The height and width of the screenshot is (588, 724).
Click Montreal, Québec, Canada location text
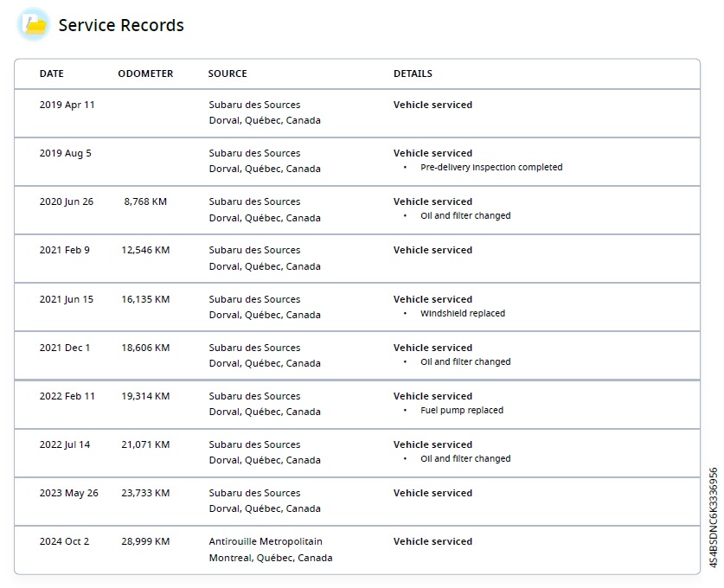pos(270,558)
